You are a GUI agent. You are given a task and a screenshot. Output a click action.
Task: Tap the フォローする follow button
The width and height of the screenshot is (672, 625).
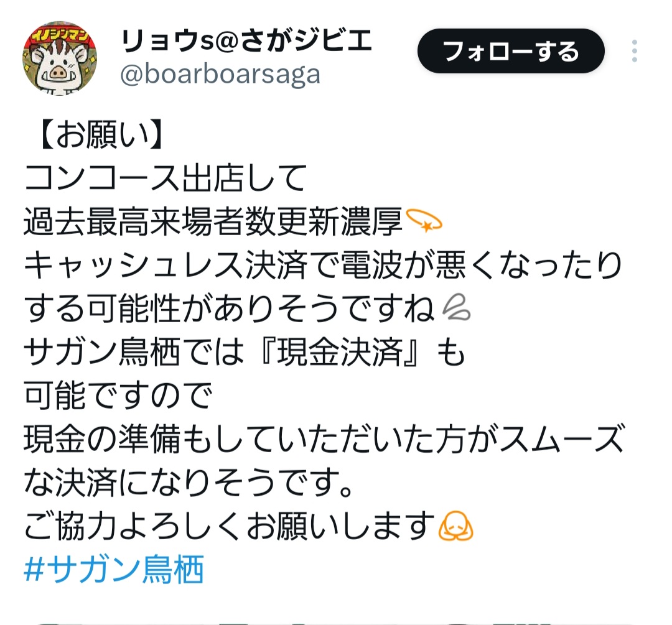pyautogui.click(x=511, y=51)
